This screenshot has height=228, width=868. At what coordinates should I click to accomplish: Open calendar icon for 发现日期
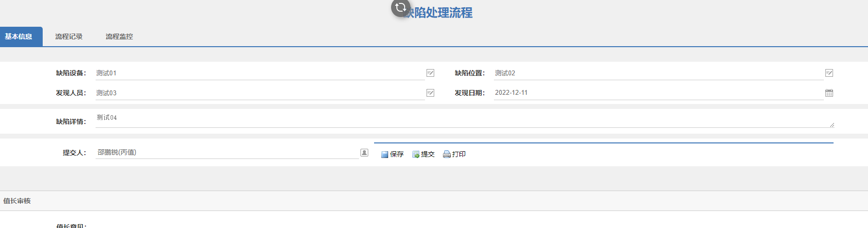[829, 93]
